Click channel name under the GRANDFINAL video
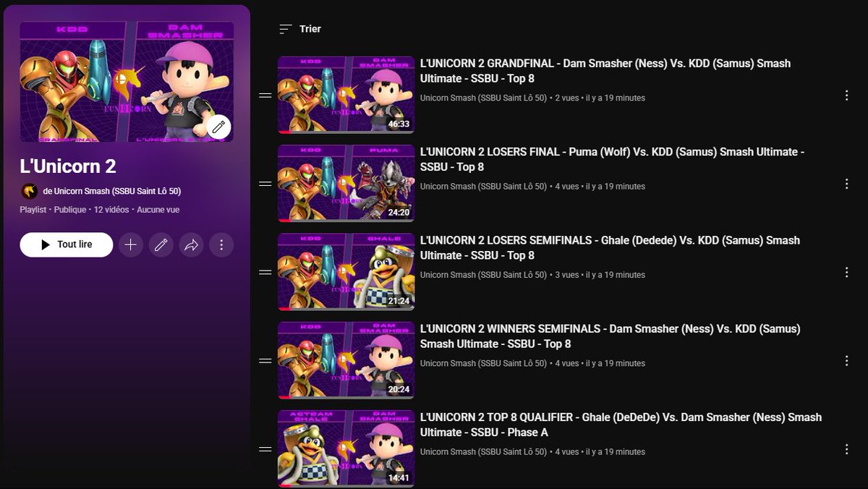Image resolution: width=868 pixels, height=489 pixels. tap(483, 98)
